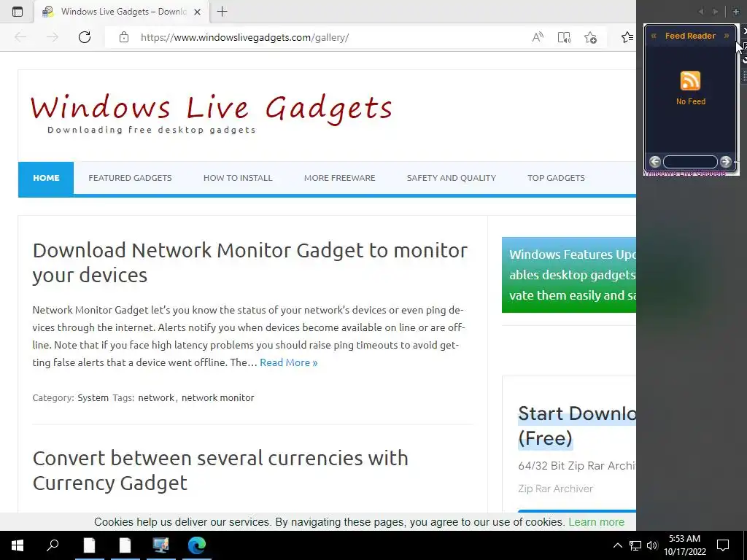Click sidebar previous page arrow

701,12
